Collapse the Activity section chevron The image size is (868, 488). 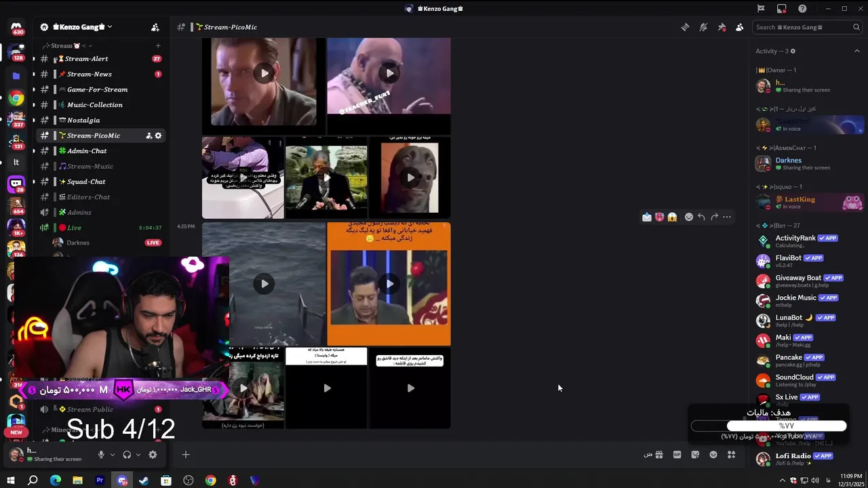[x=857, y=51]
